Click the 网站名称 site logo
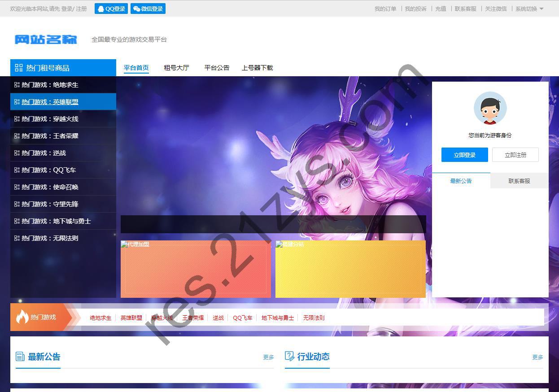Image resolution: width=559 pixels, height=392 pixels. click(x=46, y=39)
